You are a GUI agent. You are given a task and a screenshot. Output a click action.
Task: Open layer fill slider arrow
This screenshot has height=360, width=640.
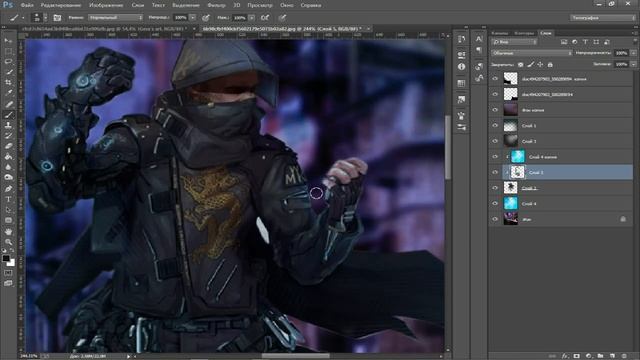[633, 64]
